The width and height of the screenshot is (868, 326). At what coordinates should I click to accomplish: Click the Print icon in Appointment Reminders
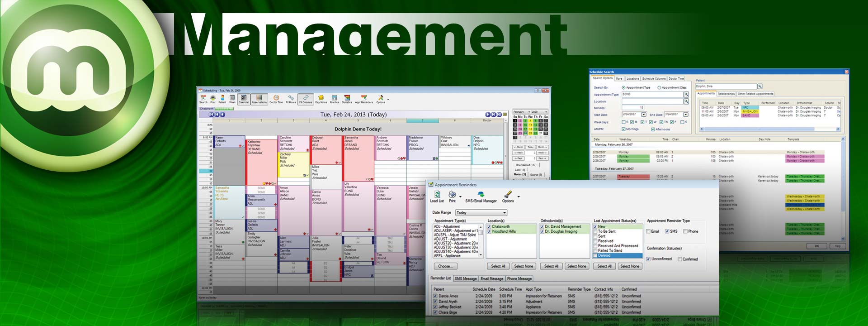[452, 197]
